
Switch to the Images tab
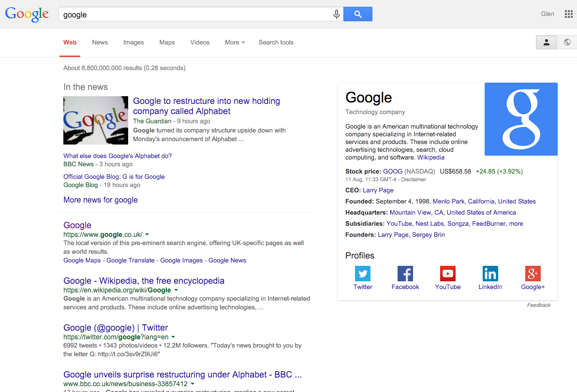click(133, 43)
